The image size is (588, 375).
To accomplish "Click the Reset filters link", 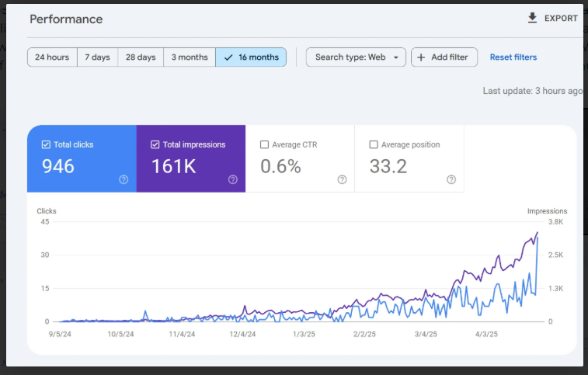I will coord(513,57).
